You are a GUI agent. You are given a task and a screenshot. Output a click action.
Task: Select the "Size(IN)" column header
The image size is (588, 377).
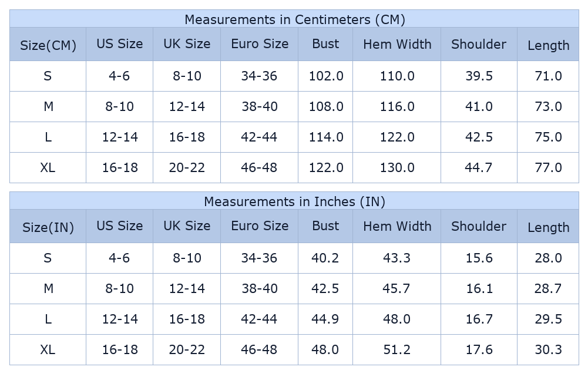[x=48, y=227]
